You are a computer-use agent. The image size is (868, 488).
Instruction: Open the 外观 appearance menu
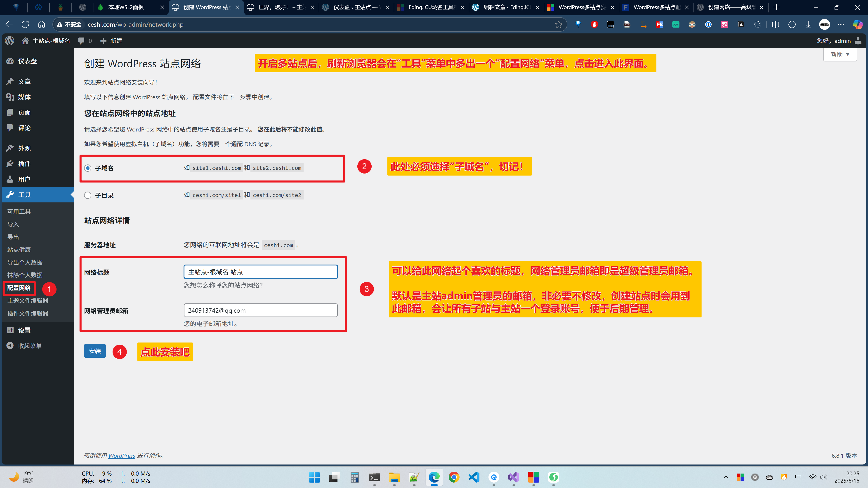(38, 148)
